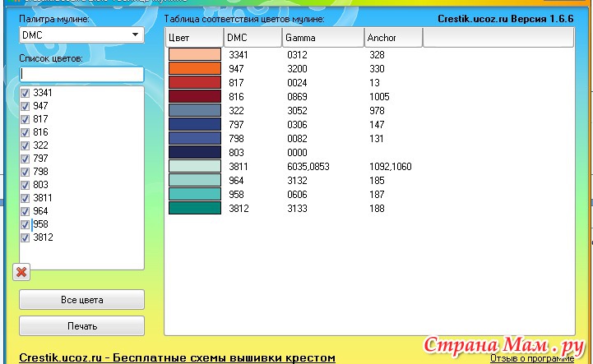Click Gamma value 0024
This screenshot has width=593, height=364.
tap(297, 83)
